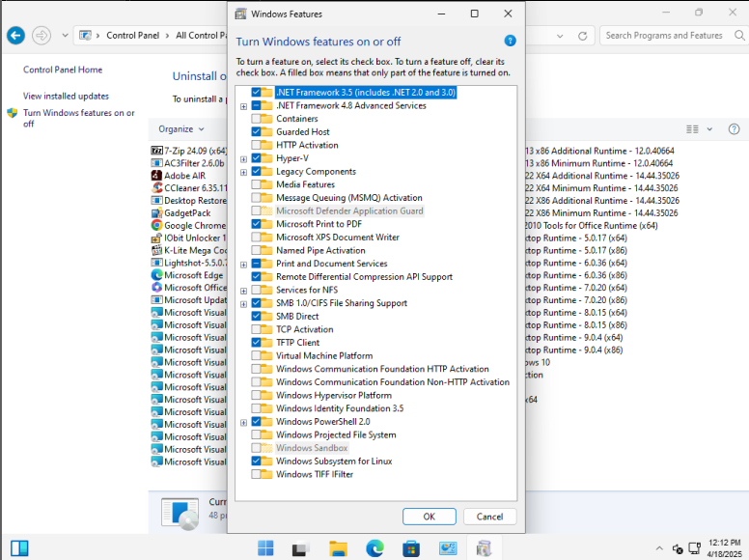Click the Widgets icon on taskbar
Image resolution: width=749 pixels, height=560 pixels.
(x=19, y=548)
